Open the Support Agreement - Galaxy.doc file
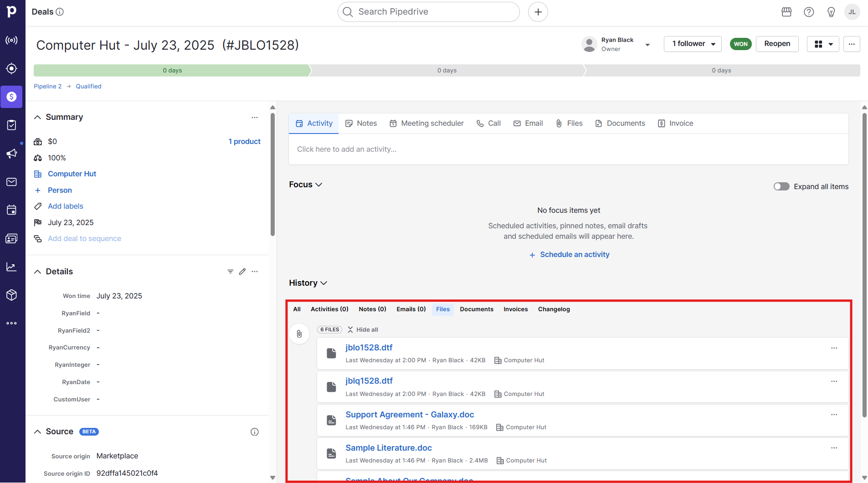This screenshot has height=483, width=868. (409, 414)
